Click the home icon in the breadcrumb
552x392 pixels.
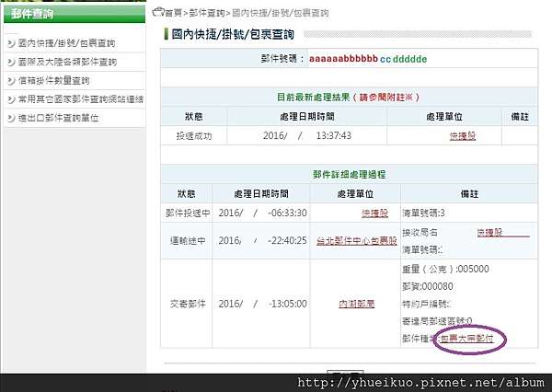click(158, 12)
